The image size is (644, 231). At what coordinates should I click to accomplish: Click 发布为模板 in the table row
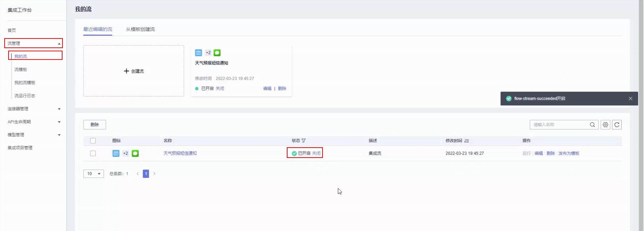569,153
